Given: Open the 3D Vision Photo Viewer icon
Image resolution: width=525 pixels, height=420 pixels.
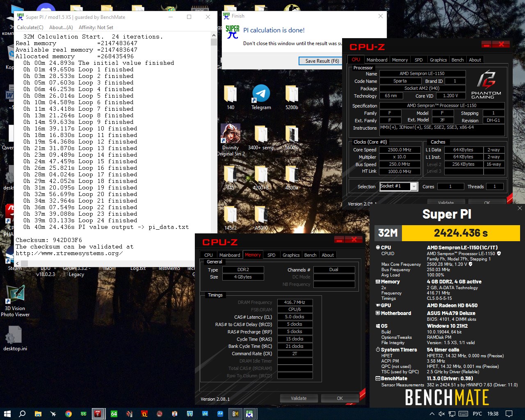Looking at the screenshot, I should coord(15,301).
